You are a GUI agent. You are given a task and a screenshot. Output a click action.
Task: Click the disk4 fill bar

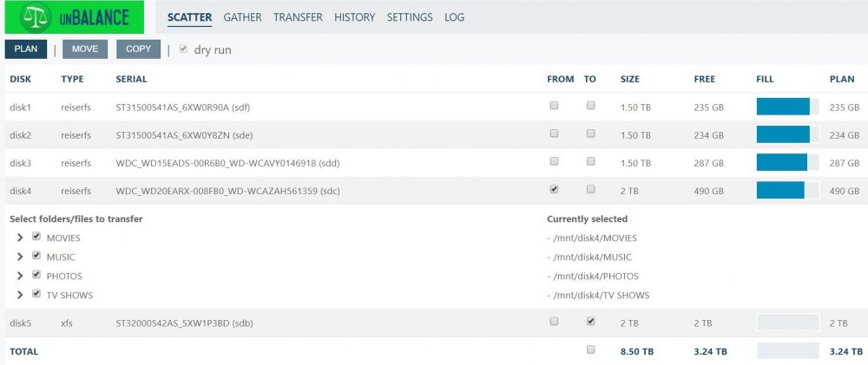coord(788,190)
